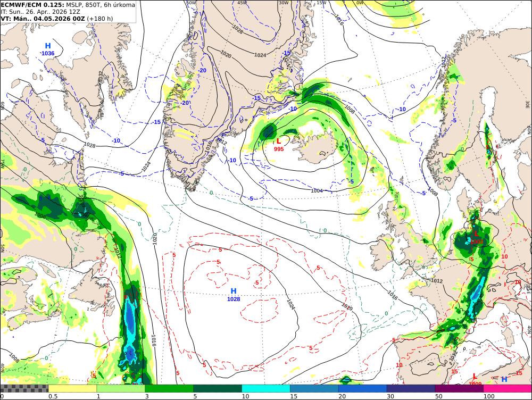Click the 45W longitude label
532x400 pixels.
242,3
